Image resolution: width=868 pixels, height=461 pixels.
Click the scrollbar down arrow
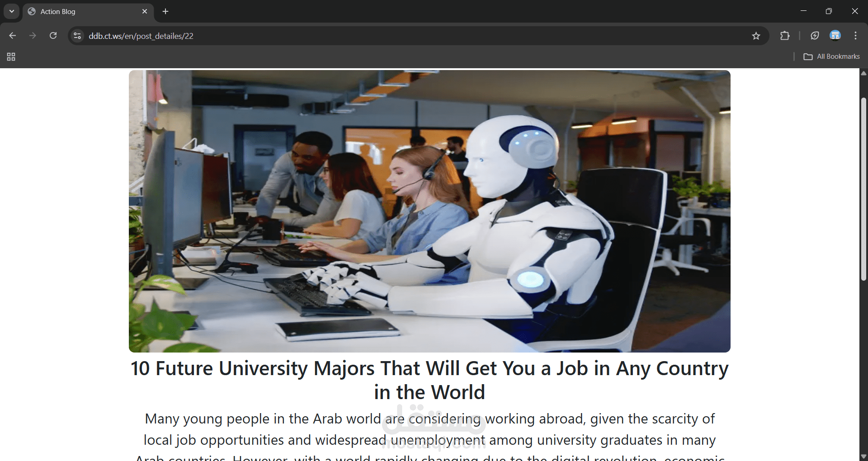click(x=863, y=456)
